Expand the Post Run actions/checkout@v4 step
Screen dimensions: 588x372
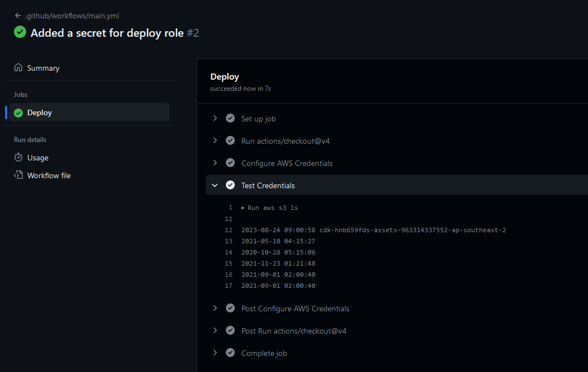point(215,330)
